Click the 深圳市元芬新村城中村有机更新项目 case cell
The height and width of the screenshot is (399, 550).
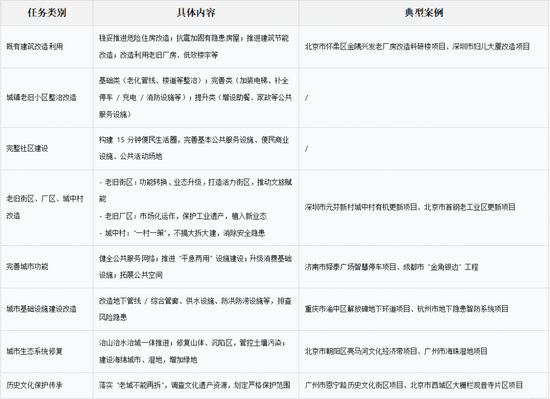tap(424, 207)
